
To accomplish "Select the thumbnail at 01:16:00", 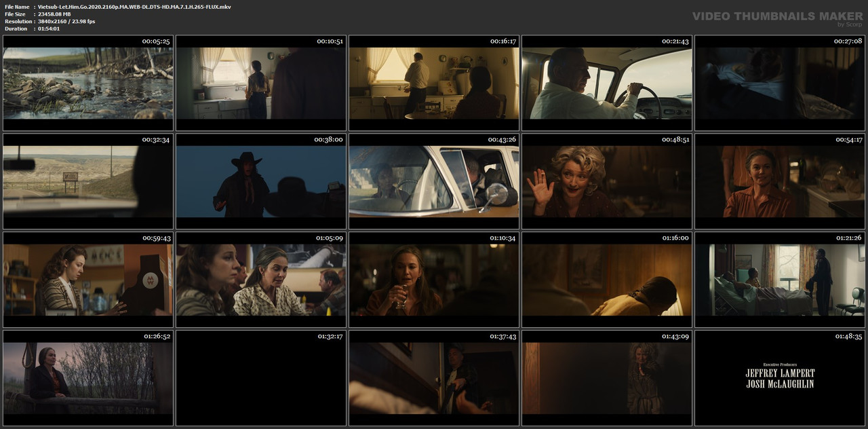I will pyautogui.click(x=607, y=280).
